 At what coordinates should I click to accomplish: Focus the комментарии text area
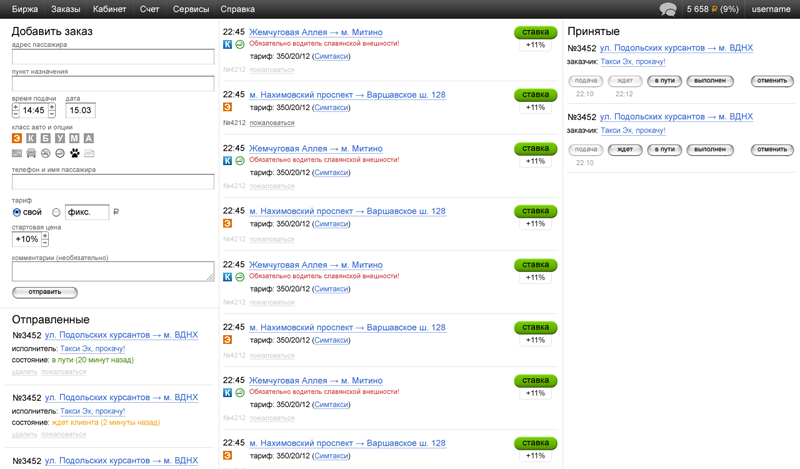pyautogui.click(x=113, y=271)
